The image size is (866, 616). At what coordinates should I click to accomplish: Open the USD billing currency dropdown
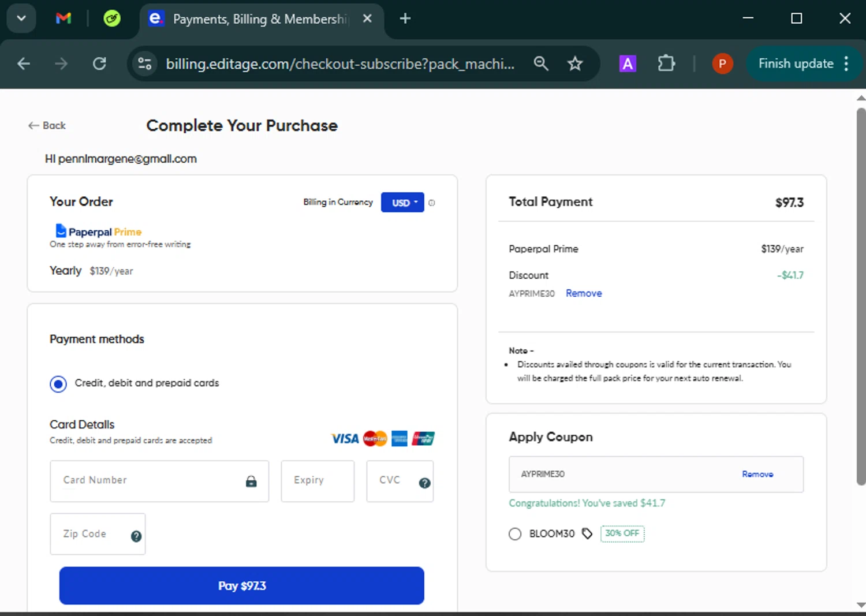402,203
